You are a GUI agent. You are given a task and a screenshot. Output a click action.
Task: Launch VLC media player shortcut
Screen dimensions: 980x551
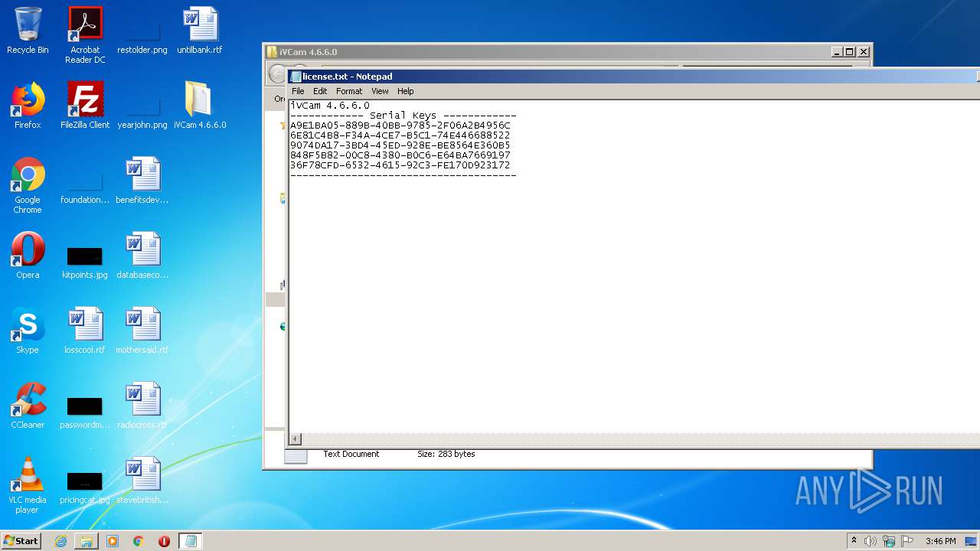coord(28,485)
